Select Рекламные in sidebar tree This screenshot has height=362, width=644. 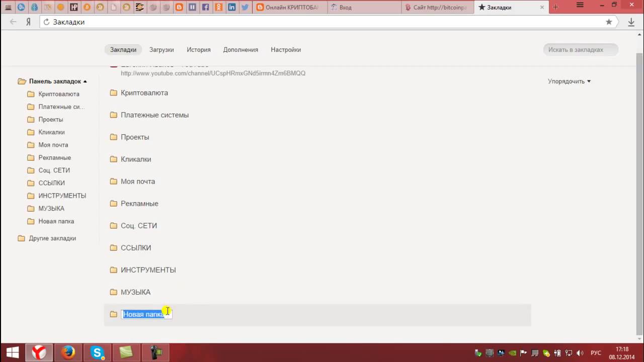click(x=55, y=157)
